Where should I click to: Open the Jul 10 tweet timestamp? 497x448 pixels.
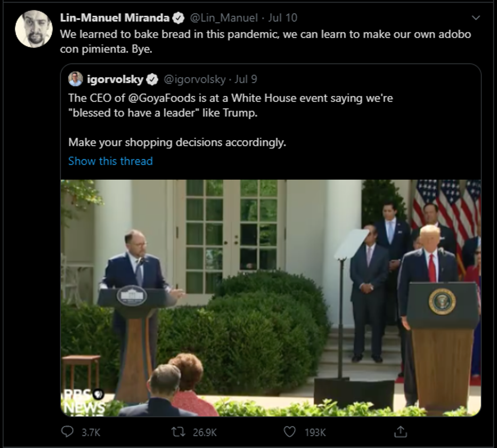coord(283,18)
